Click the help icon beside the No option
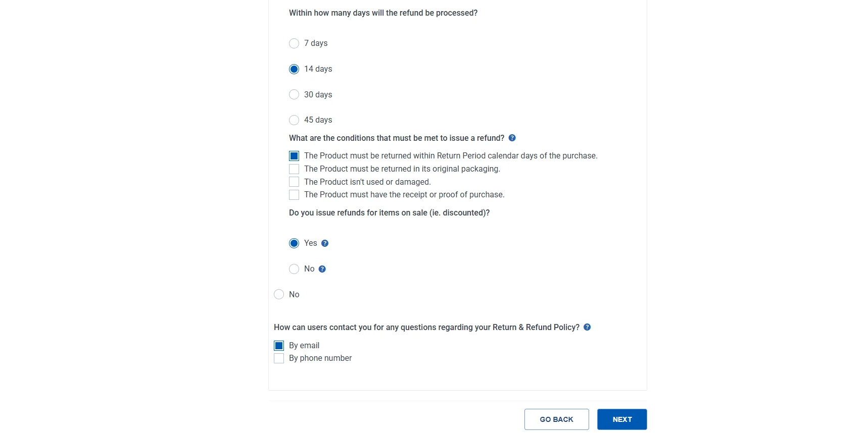Screen dimensions: 868x433 tap(323, 269)
